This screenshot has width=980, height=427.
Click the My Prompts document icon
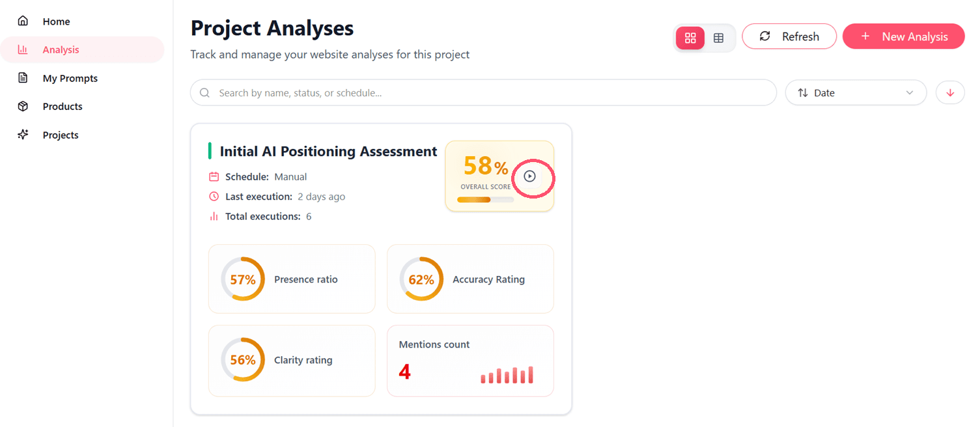pos(23,78)
